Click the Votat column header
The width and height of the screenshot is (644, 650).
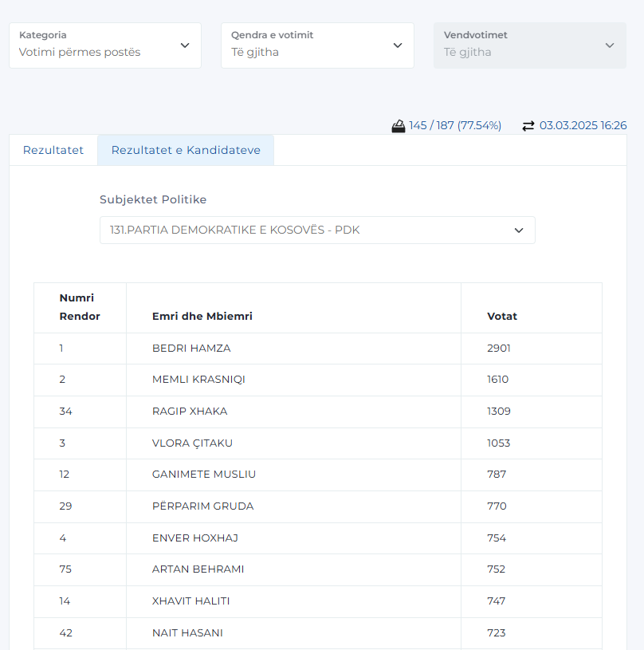pyautogui.click(x=502, y=316)
